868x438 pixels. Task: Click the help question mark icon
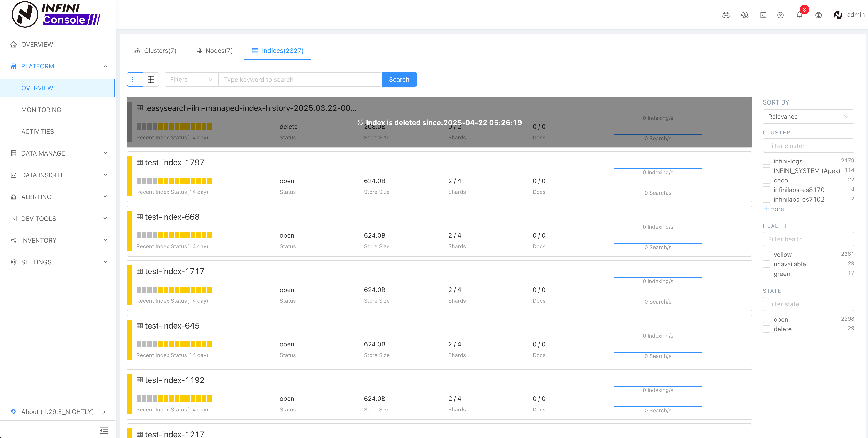click(x=780, y=15)
